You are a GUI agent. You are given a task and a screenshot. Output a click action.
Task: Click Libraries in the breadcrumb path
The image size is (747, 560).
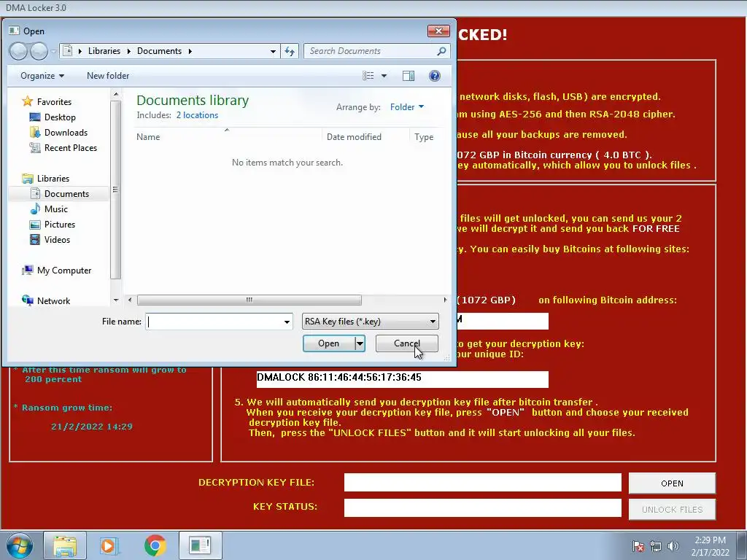[104, 51]
